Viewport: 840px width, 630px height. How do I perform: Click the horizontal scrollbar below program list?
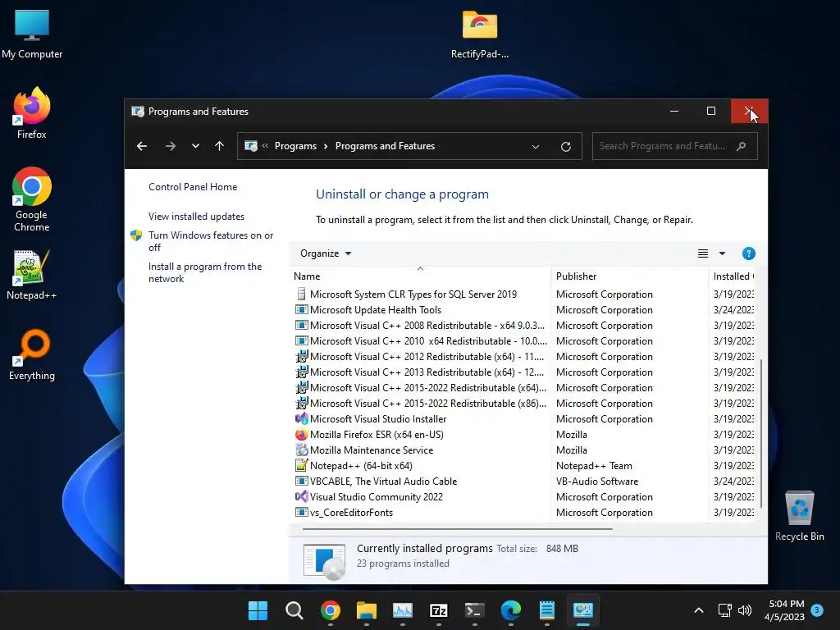point(457,529)
